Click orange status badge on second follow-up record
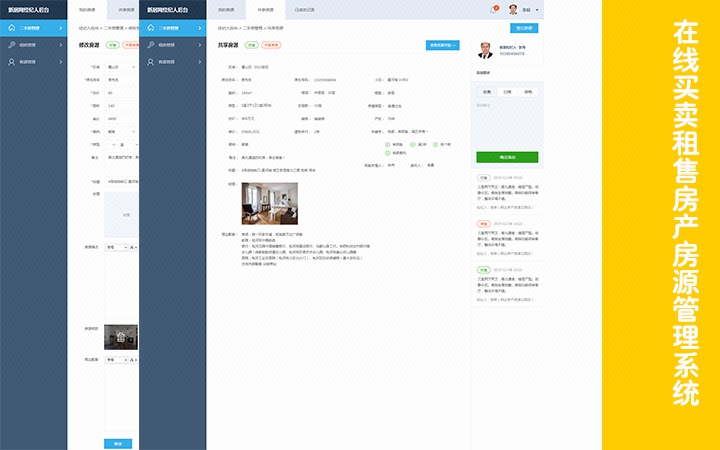Image resolution: width=720 pixels, height=450 pixels. tap(483, 224)
